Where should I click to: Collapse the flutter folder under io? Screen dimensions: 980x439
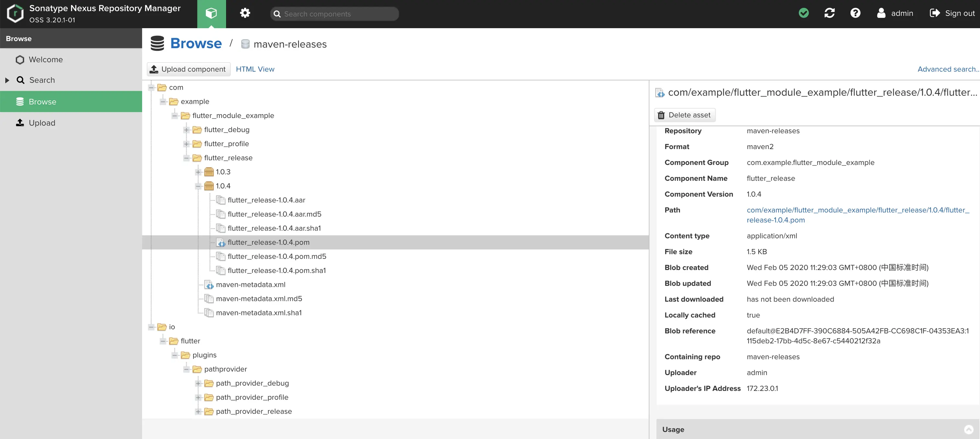(163, 341)
